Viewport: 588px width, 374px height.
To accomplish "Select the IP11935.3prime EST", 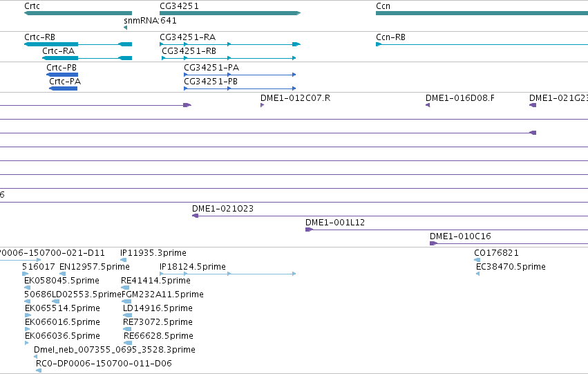I will click(x=124, y=260).
